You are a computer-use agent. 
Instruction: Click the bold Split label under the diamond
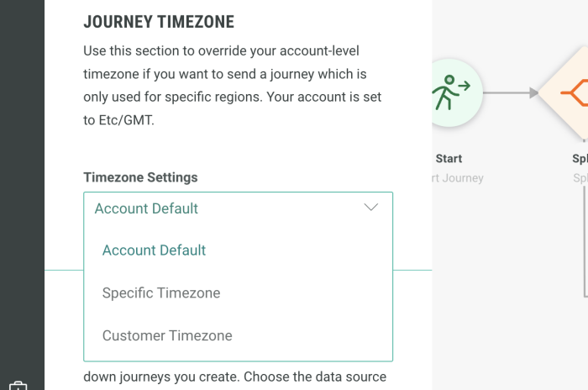click(580, 158)
